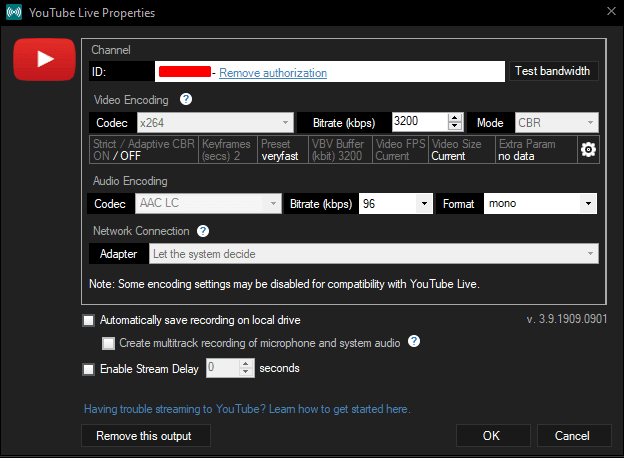Click the stream delay seconds field
624x460 pixels.
[223, 368]
